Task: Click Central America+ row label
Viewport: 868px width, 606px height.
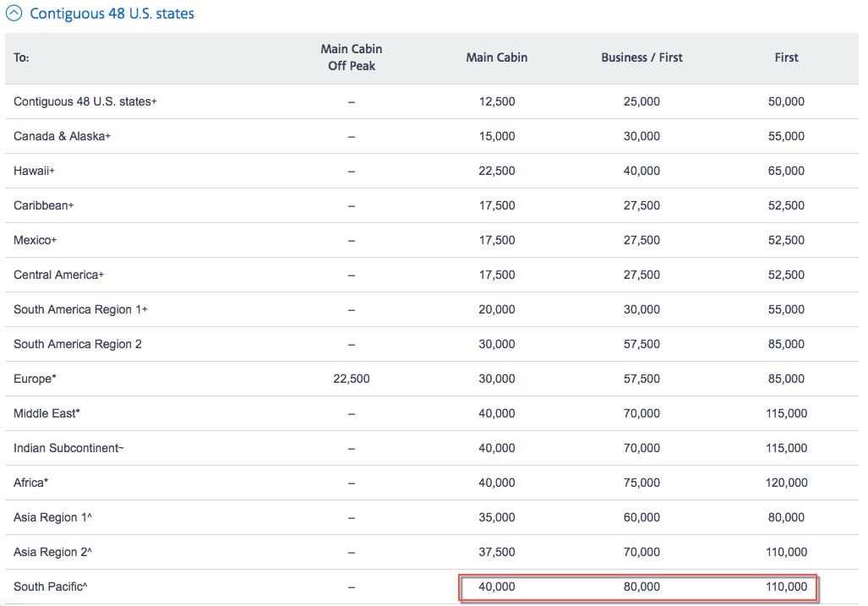Action: (58, 275)
